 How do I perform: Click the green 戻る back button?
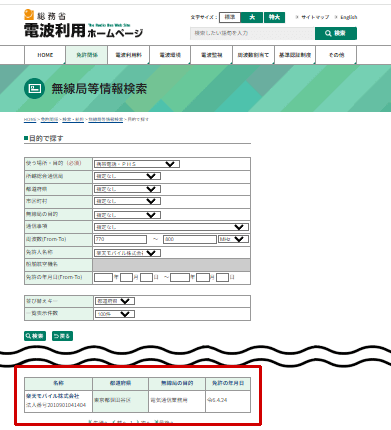(x=62, y=336)
